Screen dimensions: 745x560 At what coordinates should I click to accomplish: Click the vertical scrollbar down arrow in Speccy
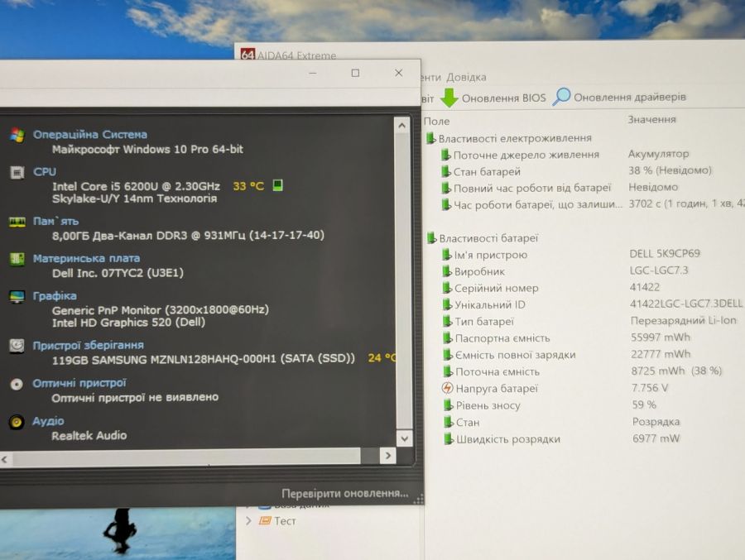pos(404,438)
